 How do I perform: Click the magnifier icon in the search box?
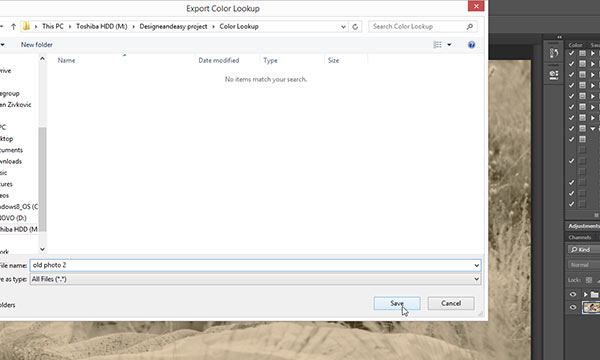pos(470,26)
